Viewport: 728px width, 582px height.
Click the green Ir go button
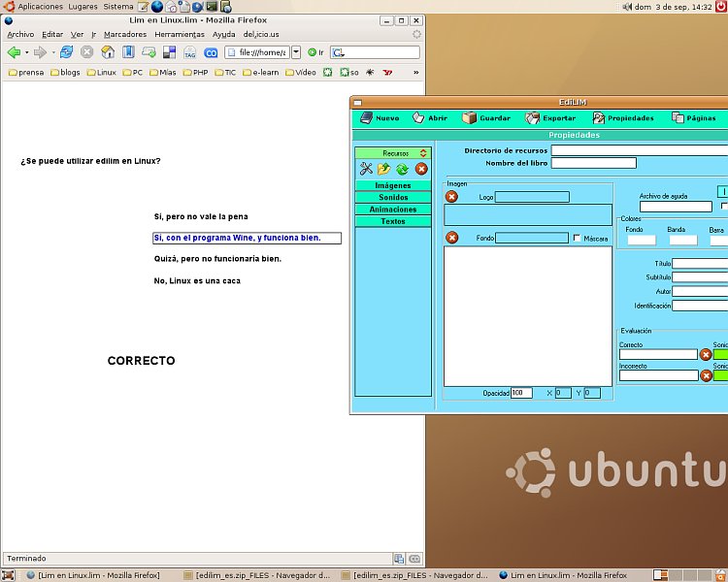tap(315, 52)
